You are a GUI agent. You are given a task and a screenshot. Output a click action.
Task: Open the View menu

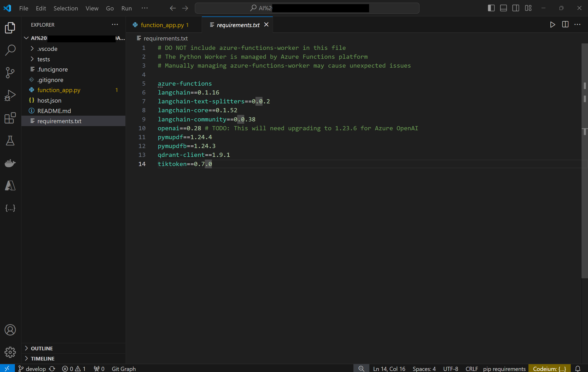[x=92, y=8]
